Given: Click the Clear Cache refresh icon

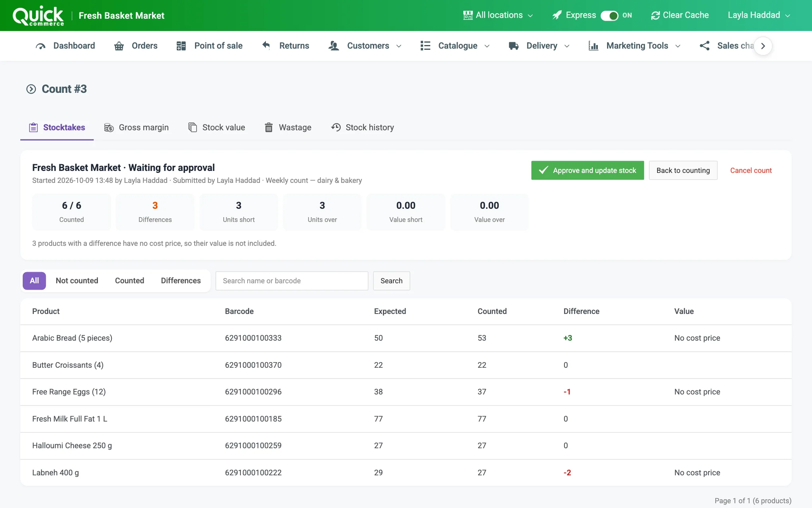Looking at the screenshot, I should 655,16.
